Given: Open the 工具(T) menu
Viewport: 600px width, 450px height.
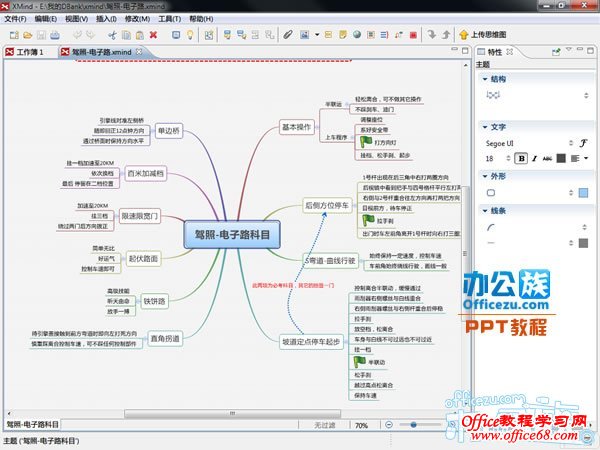Looking at the screenshot, I should [x=170, y=19].
